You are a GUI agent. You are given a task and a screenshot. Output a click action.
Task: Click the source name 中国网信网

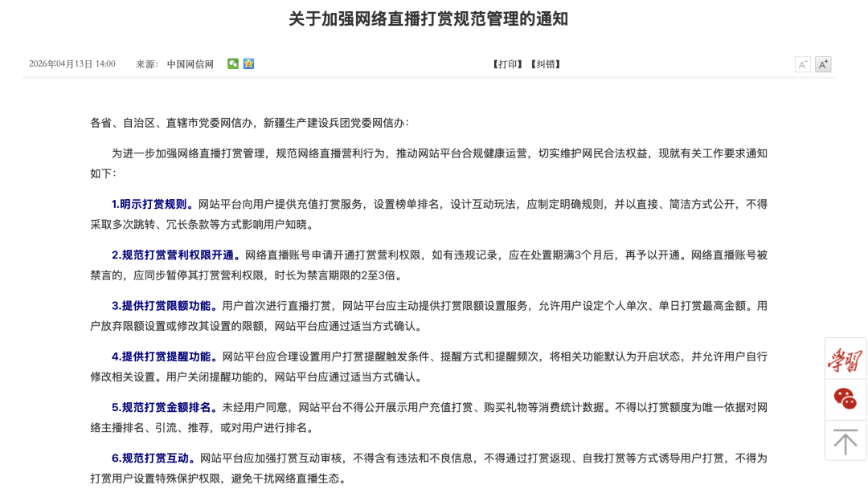(x=190, y=64)
